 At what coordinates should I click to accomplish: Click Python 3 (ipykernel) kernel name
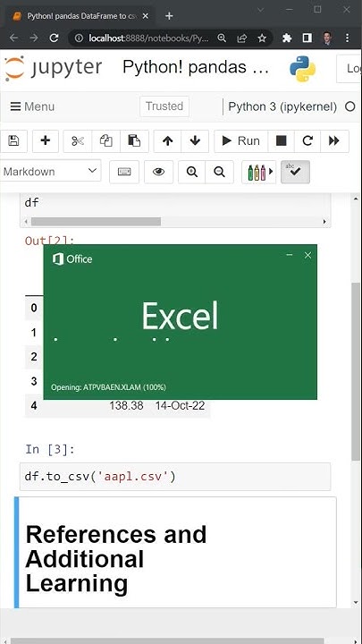282,106
